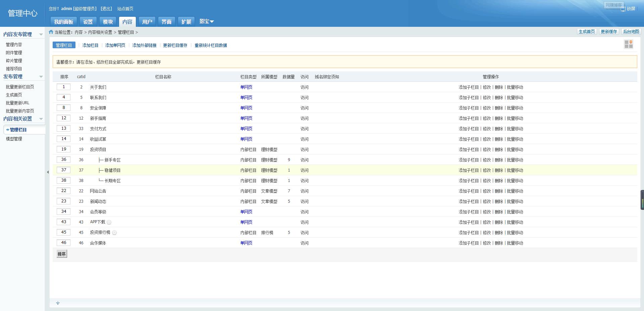Image resolution: width=644 pixels, height=311 pixels.
Task: Collapse the 内容相关设置 section arrow
Action: [41, 119]
